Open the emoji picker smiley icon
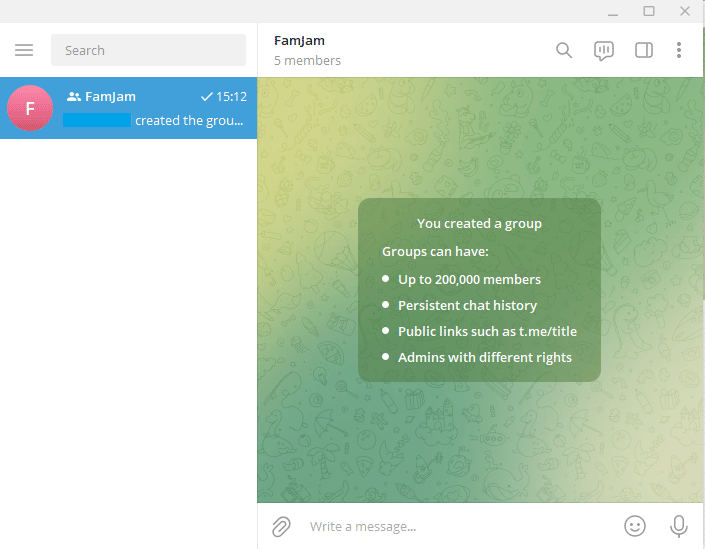This screenshot has width=705, height=549. pos(635,526)
